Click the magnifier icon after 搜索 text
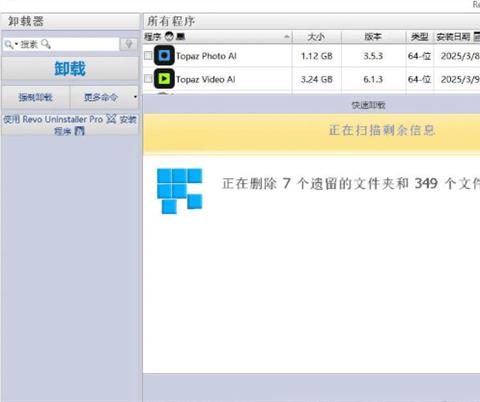This screenshot has width=480, height=402. click(46, 44)
